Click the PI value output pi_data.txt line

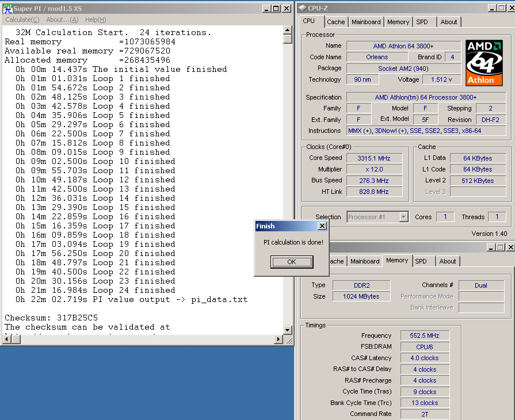[131, 300]
